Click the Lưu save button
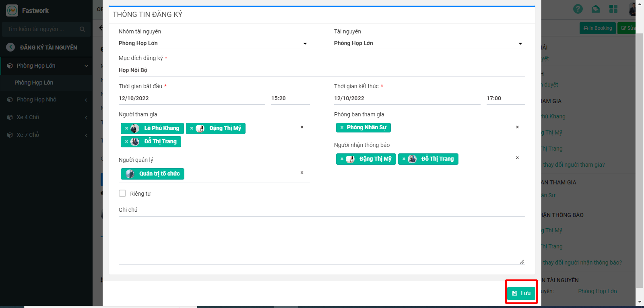This screenshot has width=644, height=308. (x=521, y=293)
